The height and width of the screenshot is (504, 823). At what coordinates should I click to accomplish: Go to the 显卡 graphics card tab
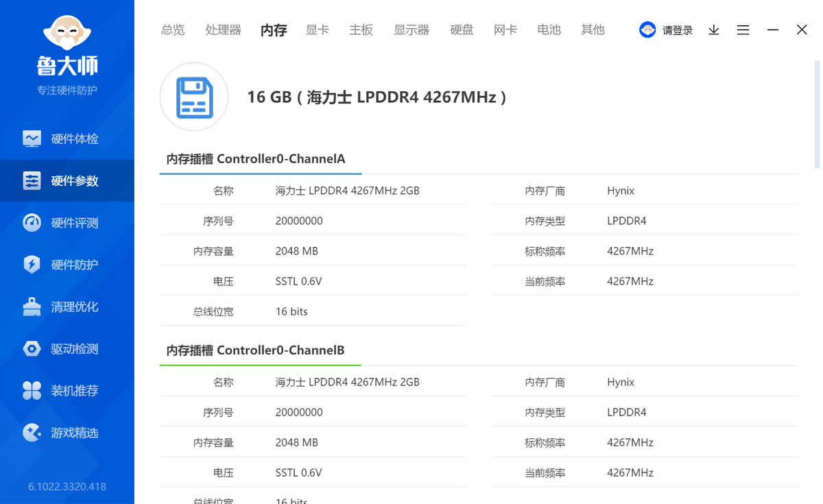pyautogui.click(x=317, y=29)
